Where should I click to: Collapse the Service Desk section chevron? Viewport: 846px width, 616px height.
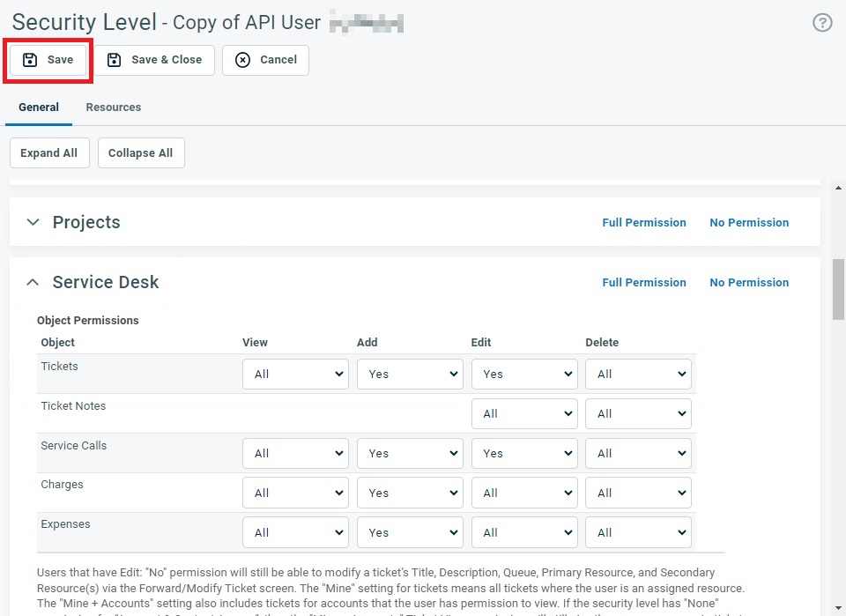[33, 283]
